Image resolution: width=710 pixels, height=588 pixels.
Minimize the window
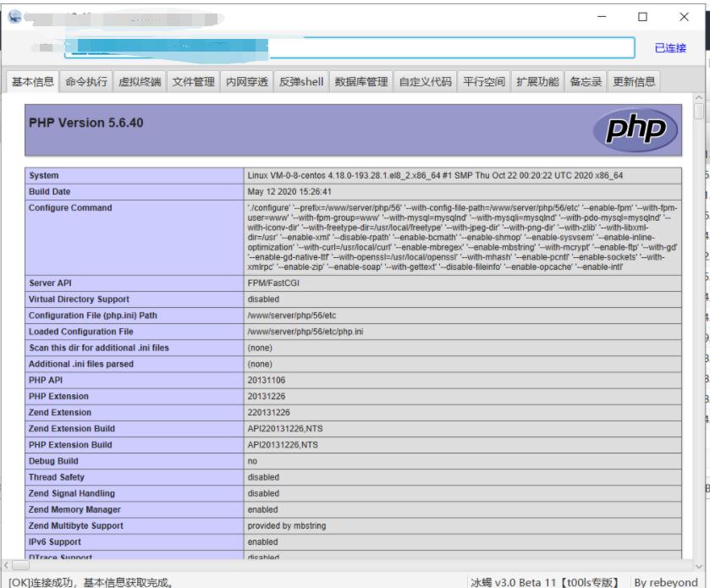pyautogui.click(x=602, y=17)
